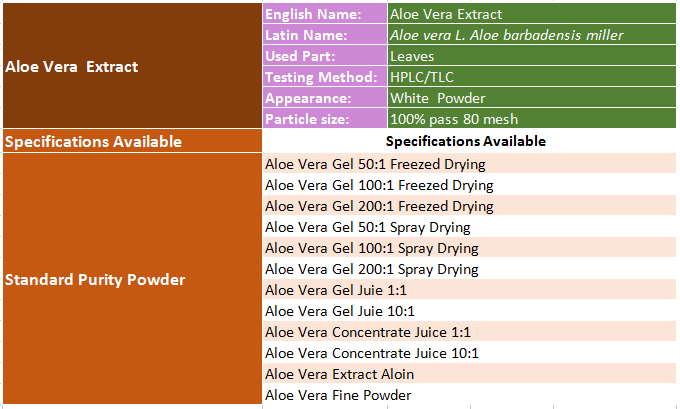The height and width of the screenshot is (409, 680).
Task: Click the 'Standard Purity Powder' cell
Action: (131, 279)
